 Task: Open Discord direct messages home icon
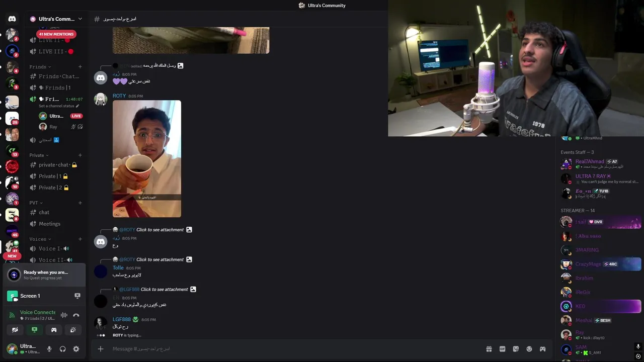[12, 19]
